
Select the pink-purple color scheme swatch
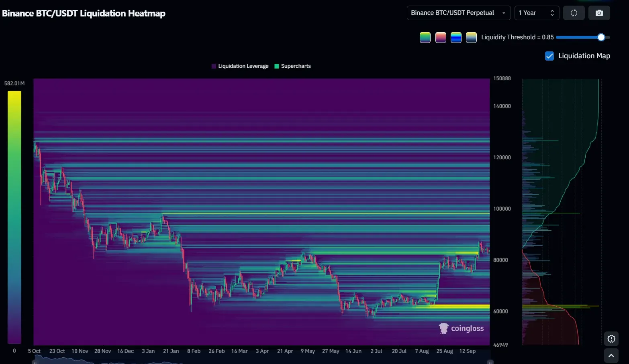point(441,37)
